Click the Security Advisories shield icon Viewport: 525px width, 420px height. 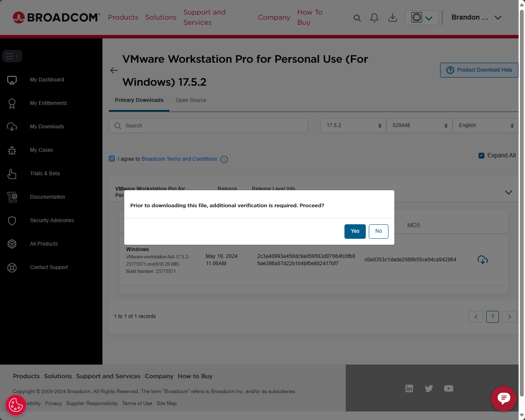click(12, 220)
